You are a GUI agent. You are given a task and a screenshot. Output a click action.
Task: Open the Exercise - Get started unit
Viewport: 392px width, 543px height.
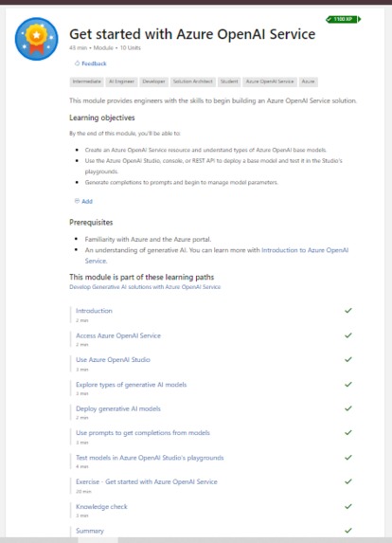tap(147, 481)
